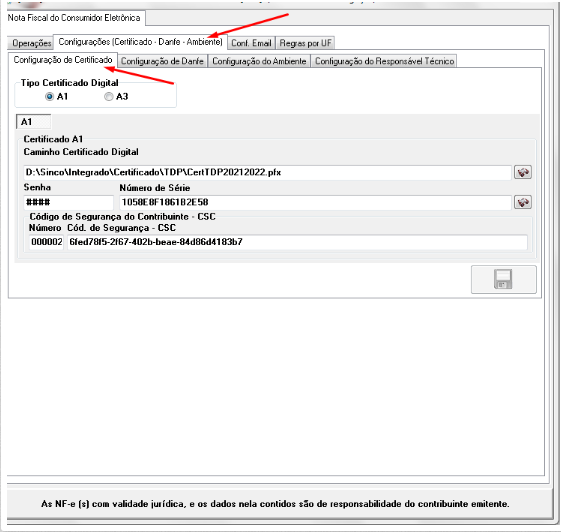561x532 pixels.
Task: Select the A1 certificate type radio
Action: coord(49,97)
